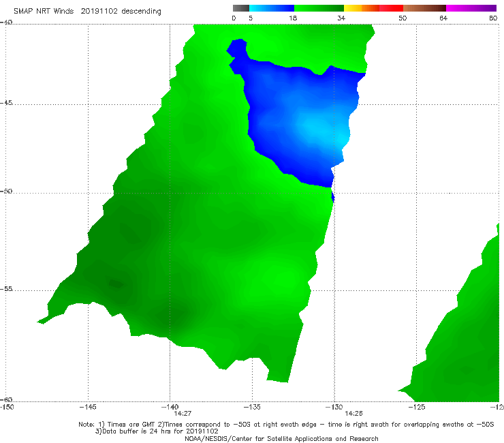Viewport: 504px width, 443px height.
Task: Click the color bar label '64'
Action: tap(443, 18)
